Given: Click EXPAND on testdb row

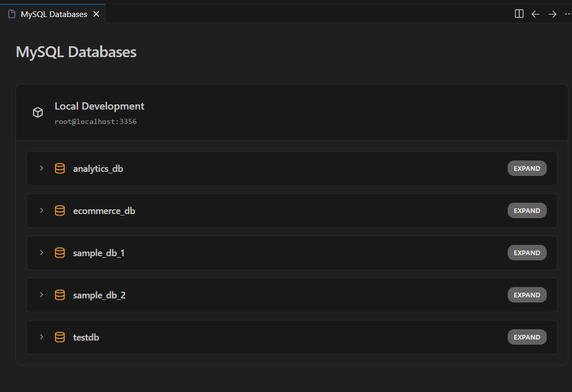Looking at the screenshot, I should coord(527,337).
